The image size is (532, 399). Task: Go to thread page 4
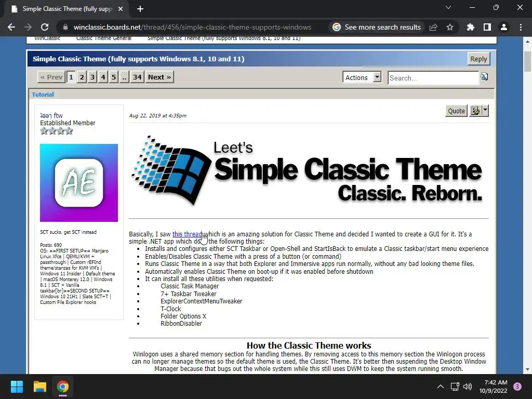[x=103, y=77]
